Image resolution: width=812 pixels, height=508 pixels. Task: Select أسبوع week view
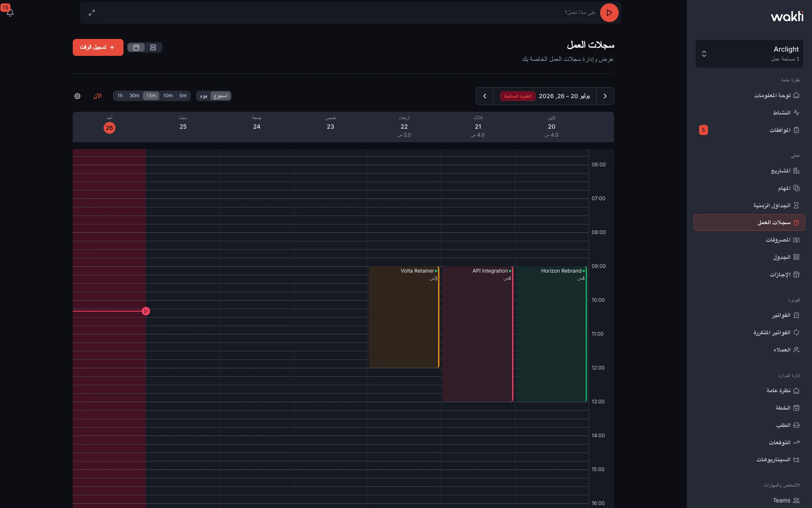coord(221,96)
